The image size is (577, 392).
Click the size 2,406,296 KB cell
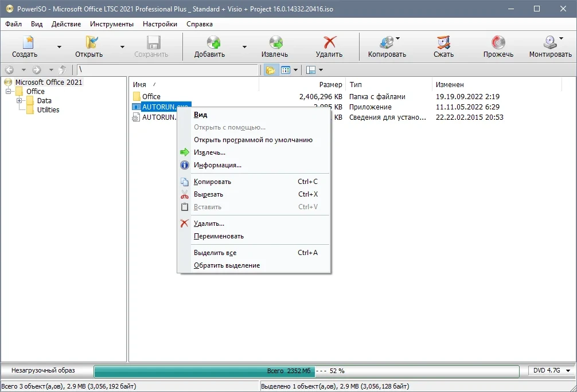(x=321, y=96)
